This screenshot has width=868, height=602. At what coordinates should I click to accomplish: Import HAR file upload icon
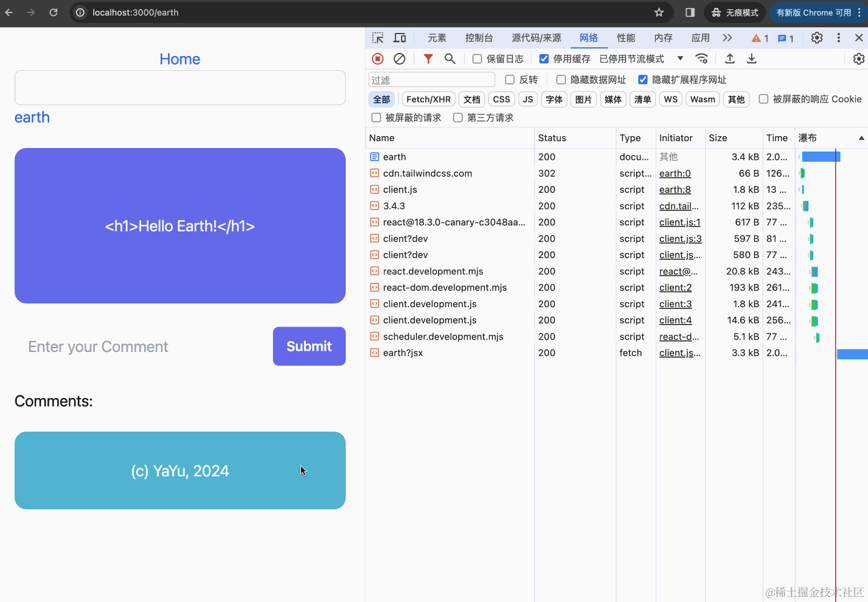(729, 58)
